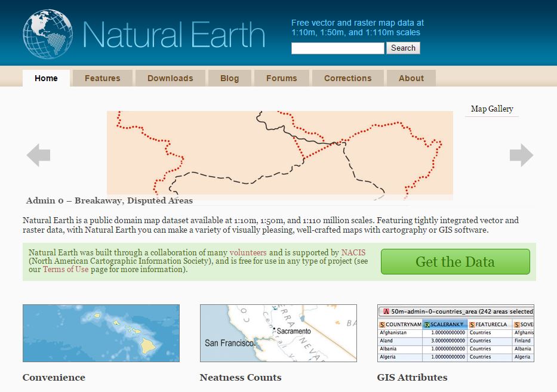Click the GIS Attributes heading
557x392 pixels.
(413, 378)
